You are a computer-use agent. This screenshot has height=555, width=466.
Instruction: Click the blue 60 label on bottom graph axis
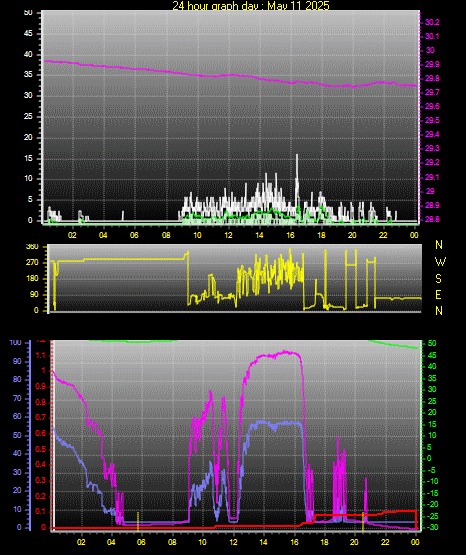[x=17, y=417]
